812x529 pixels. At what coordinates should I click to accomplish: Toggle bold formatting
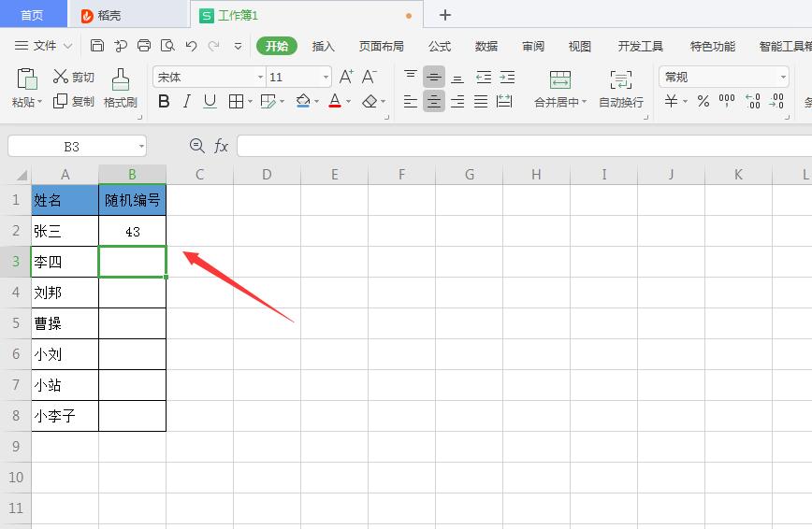click(164, 101)
